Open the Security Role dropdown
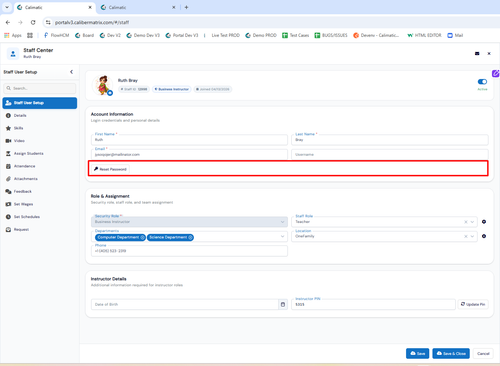 189,222
